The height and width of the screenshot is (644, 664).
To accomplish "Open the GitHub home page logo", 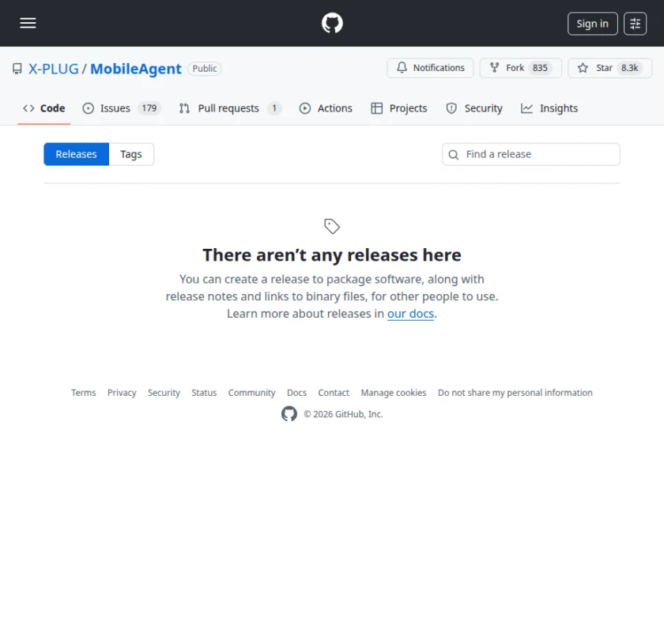I will pyautogui.click(x=332, y=23).
